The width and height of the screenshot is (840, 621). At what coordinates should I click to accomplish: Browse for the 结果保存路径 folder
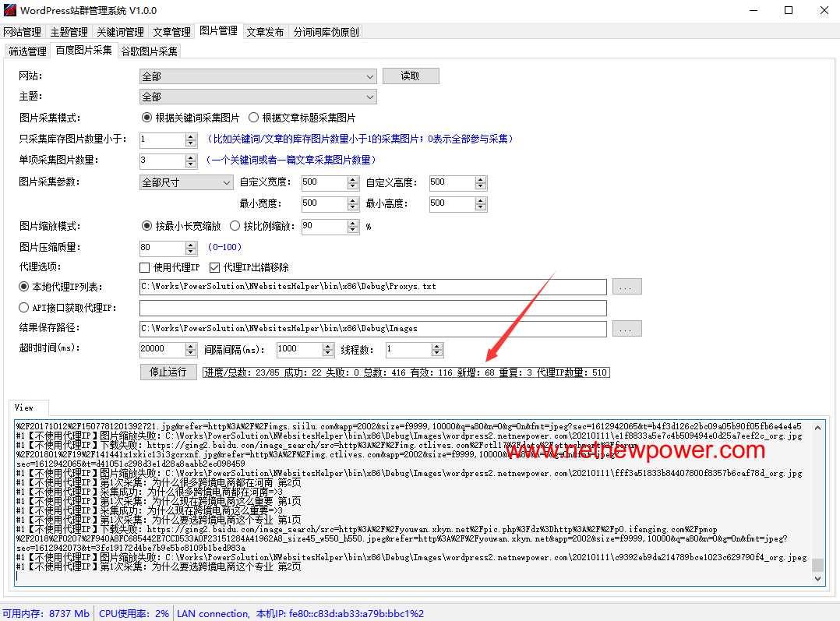(x=626, y=329)
